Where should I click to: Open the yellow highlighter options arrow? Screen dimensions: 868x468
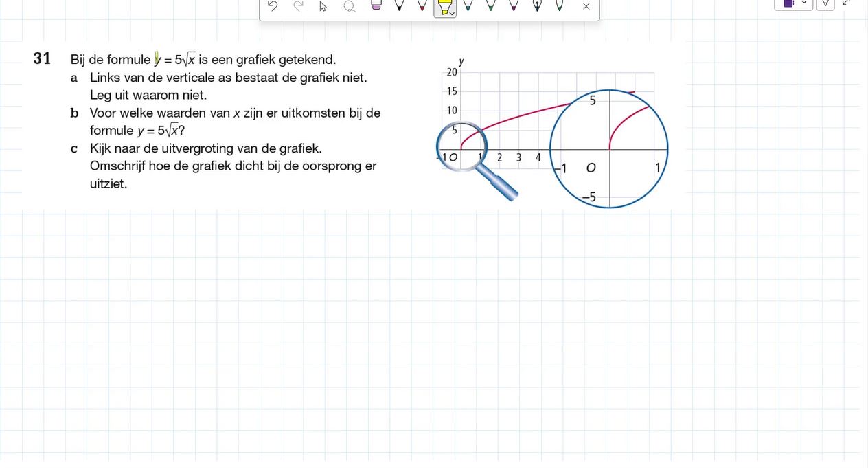453,13
